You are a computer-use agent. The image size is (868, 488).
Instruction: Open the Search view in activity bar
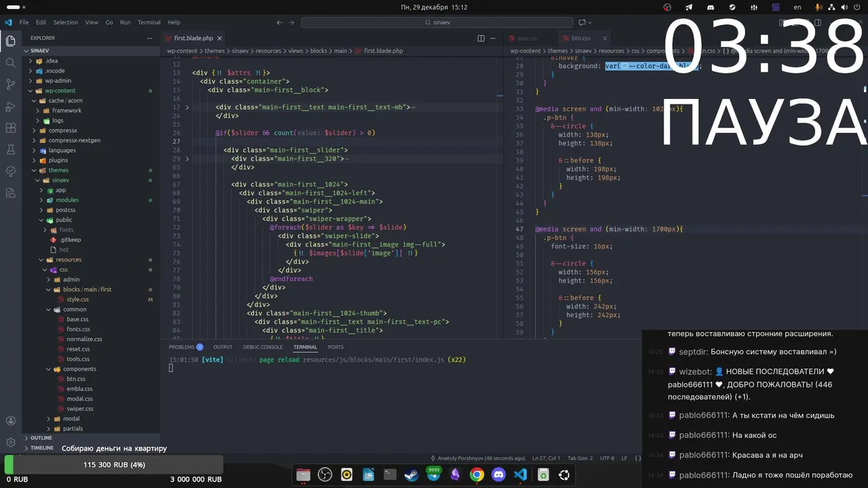(x=10, y=63)
